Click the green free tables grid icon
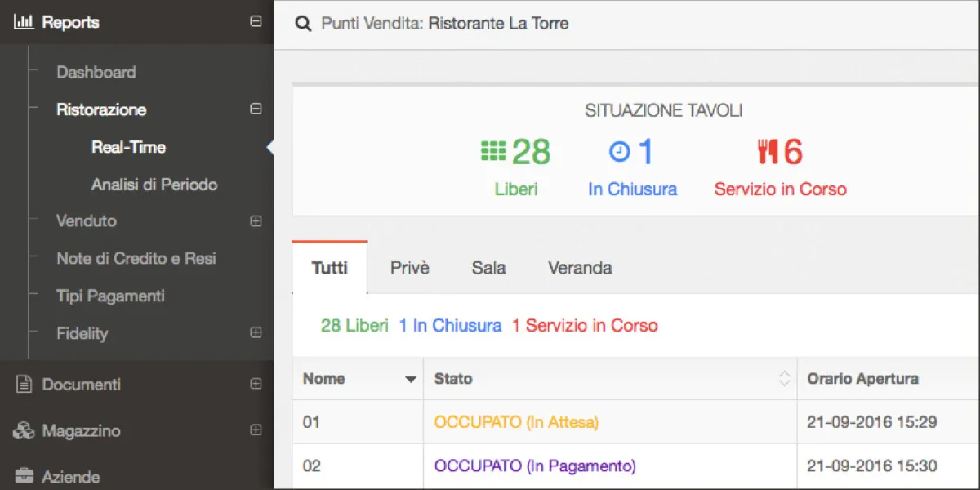The height and width of the screenshot is (490, 980). click(x=492, y=151)
